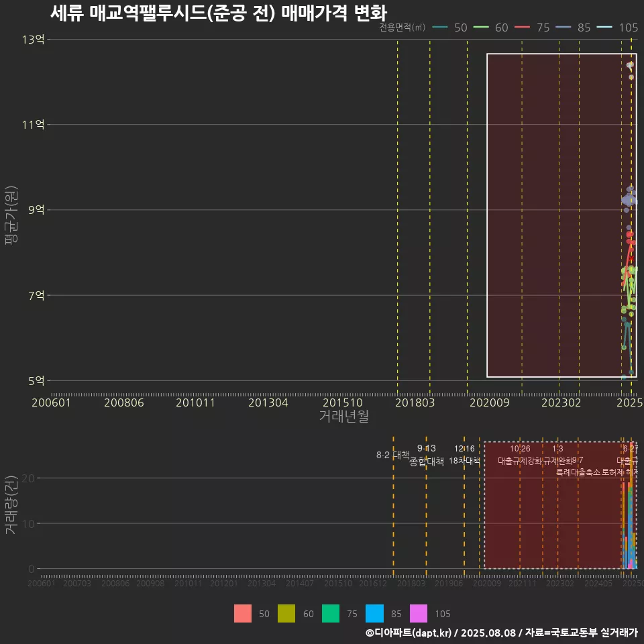Click the 0 tick on the volume axis
Screen dimensions: 644x644
(x=32, y=569)
